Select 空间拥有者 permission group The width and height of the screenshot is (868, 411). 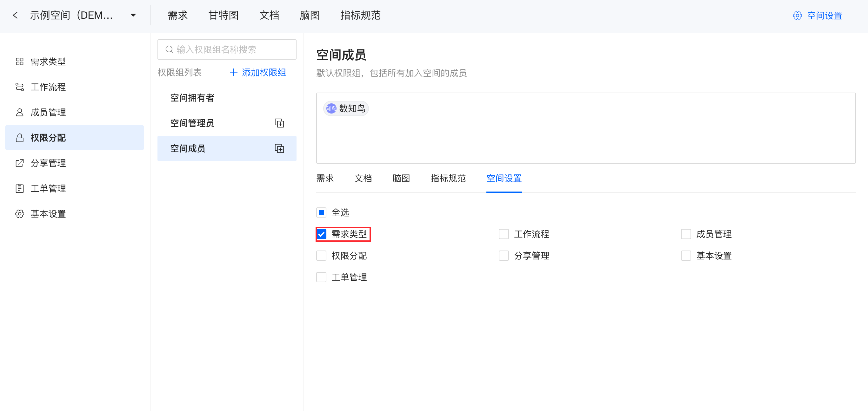[x=192, y=98]
